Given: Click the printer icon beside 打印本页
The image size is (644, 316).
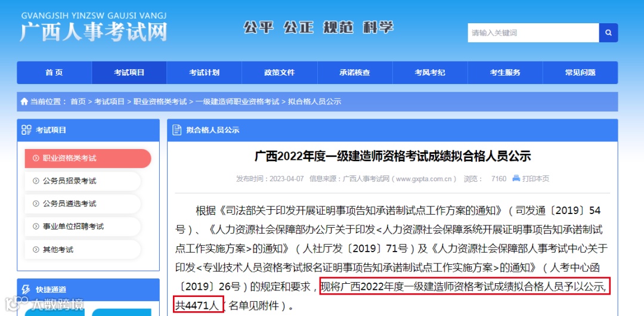Looking at the screenshot, I should pos(516,178).
